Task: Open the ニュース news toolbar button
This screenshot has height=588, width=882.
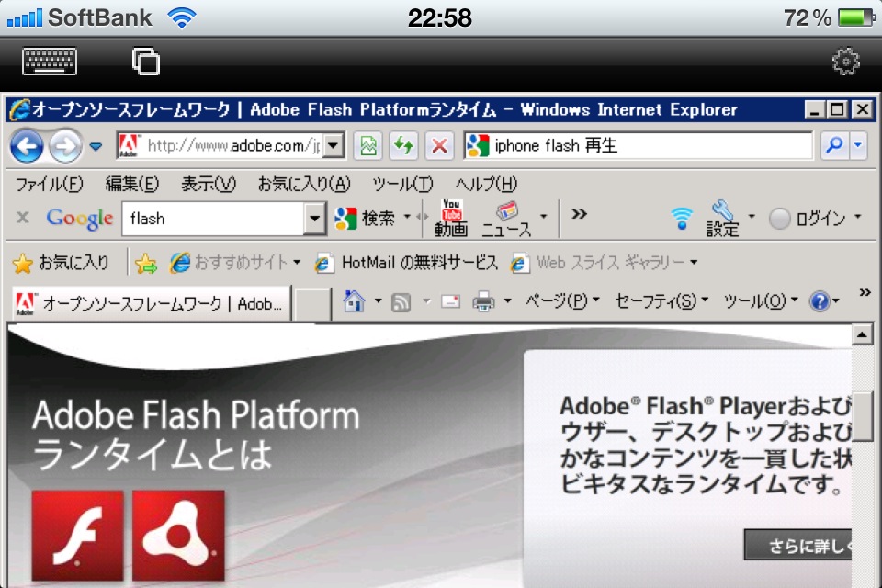Action: 506,219
